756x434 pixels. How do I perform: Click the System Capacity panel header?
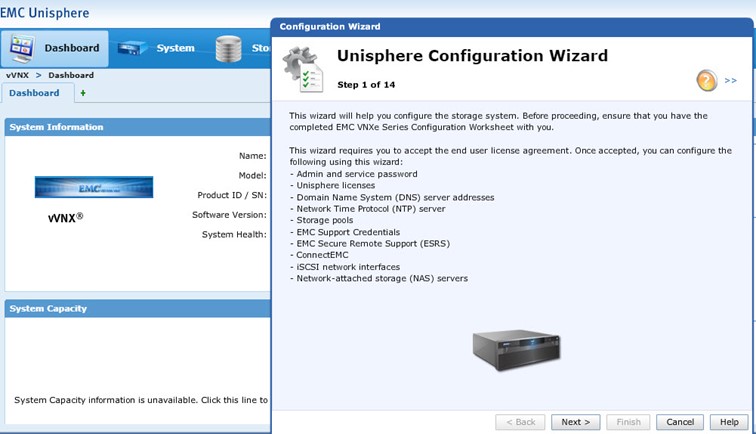(137, 309)
